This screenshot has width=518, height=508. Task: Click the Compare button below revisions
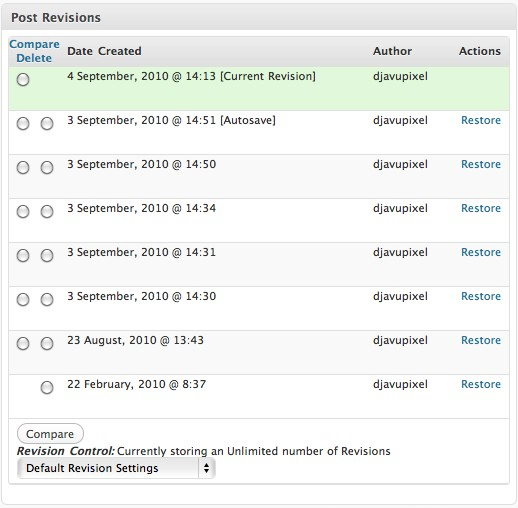pyautogui.click(x=50, y=434)
